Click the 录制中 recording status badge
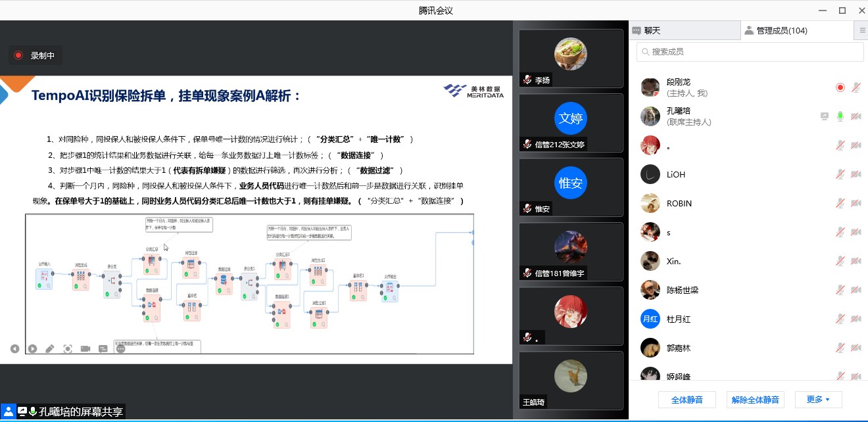Image resolution: width=868 pixels, height=422 pixels. pos(36,56)
